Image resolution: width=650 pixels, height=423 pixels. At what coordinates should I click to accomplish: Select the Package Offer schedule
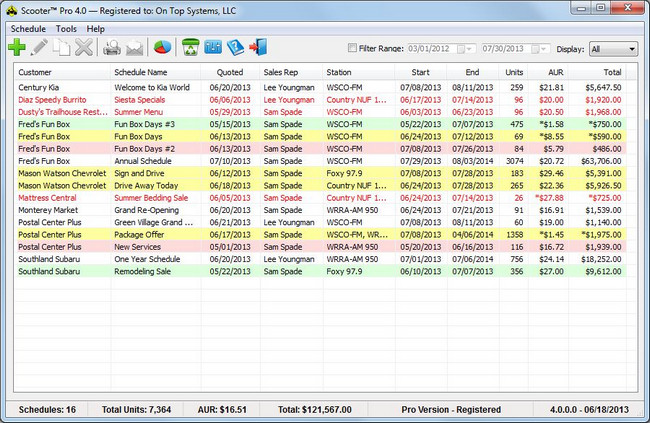click(320, 235)
